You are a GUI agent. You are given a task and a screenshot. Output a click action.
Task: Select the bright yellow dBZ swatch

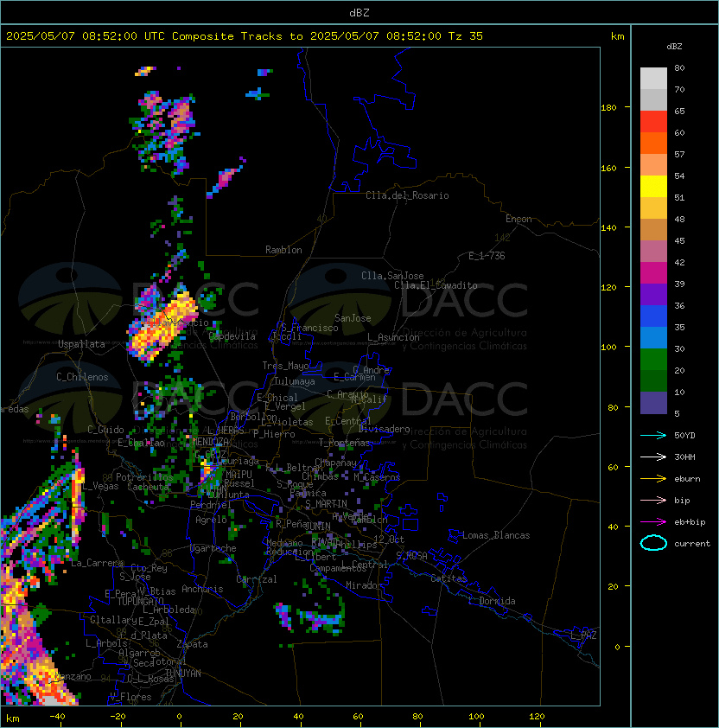point(653,186)
